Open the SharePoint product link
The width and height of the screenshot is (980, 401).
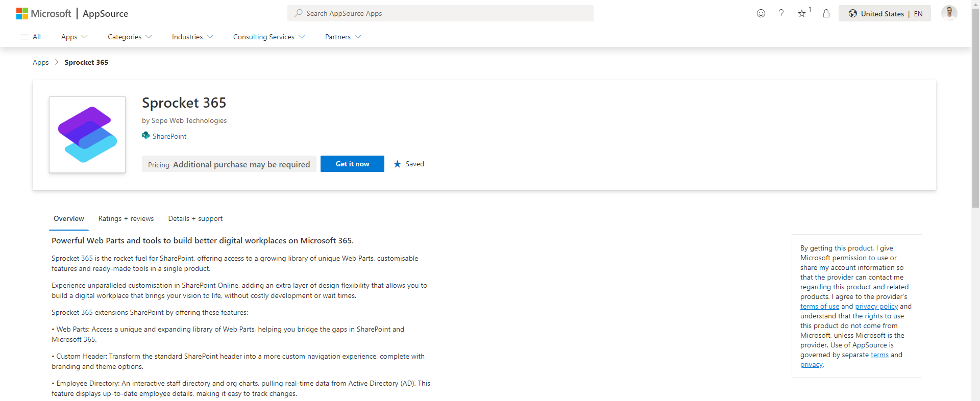pos(169,136)
